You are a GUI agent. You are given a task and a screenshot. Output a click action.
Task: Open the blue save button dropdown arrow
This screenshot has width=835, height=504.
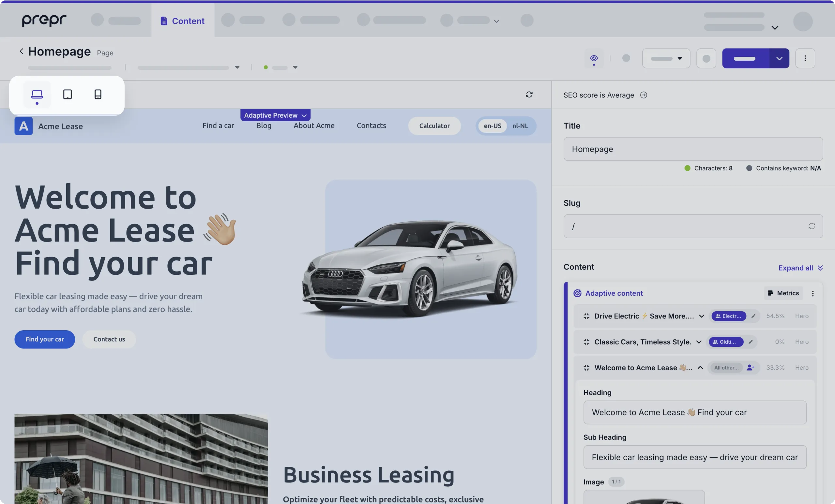pos(779,58)
